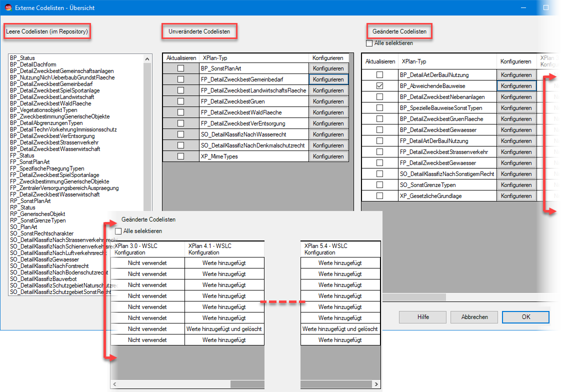The image size is (561, 392).
Task: Click the OK button
Action: [525, 317]
